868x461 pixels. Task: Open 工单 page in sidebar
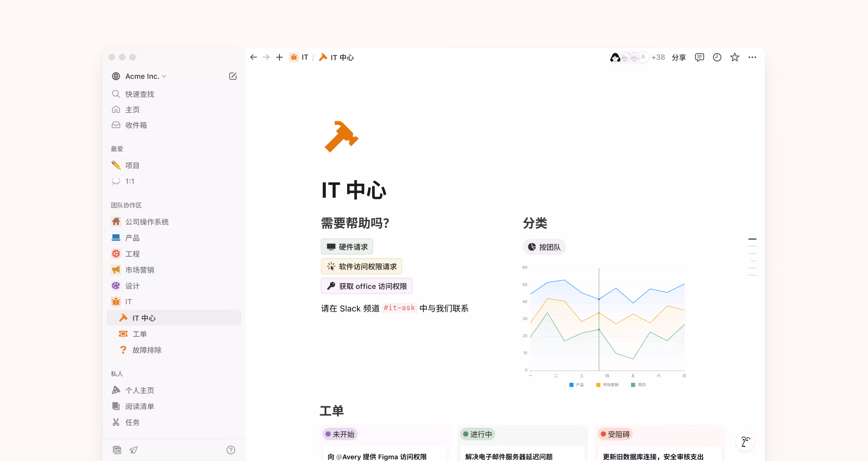click(x=140, y=334)
